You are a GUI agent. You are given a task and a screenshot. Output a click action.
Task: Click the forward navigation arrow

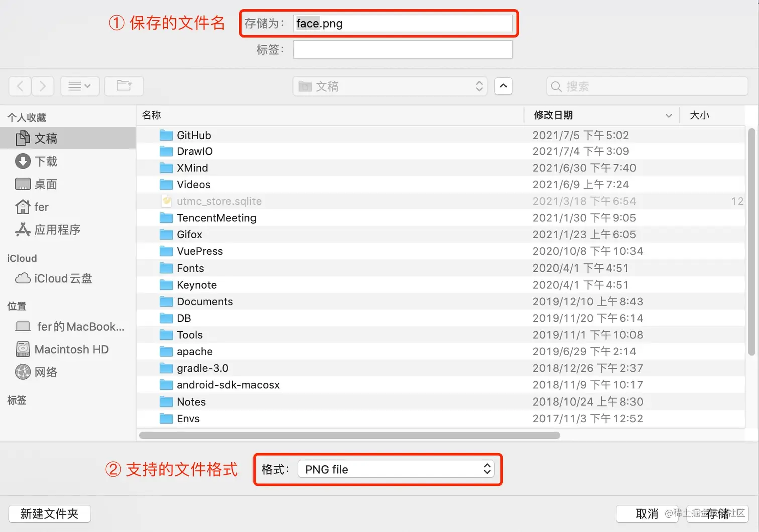[43, 86]
